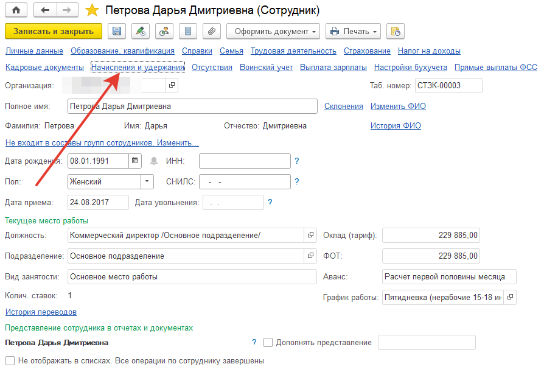Expand the Оформить документ dropdown
This screenshot has height=392, width=558.
[273, 31]
